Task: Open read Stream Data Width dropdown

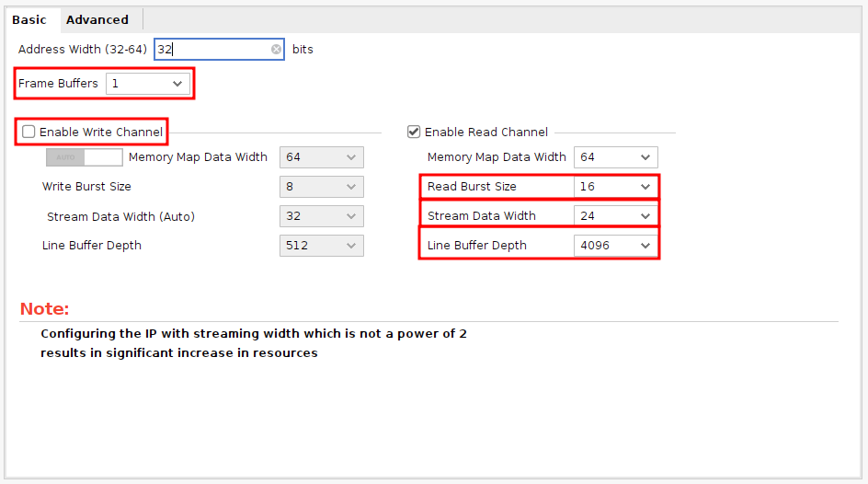Action: (x=616, y=216)
